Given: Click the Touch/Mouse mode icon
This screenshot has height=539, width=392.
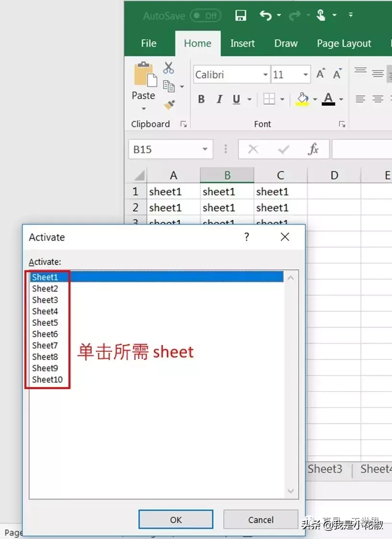Looking at the screenshot, I should click(x=321, y=15).
